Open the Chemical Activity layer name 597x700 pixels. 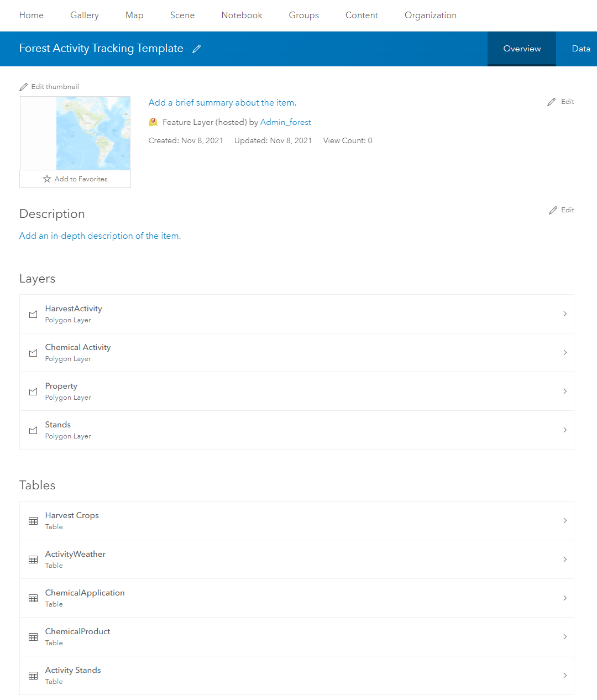point(78,347)
